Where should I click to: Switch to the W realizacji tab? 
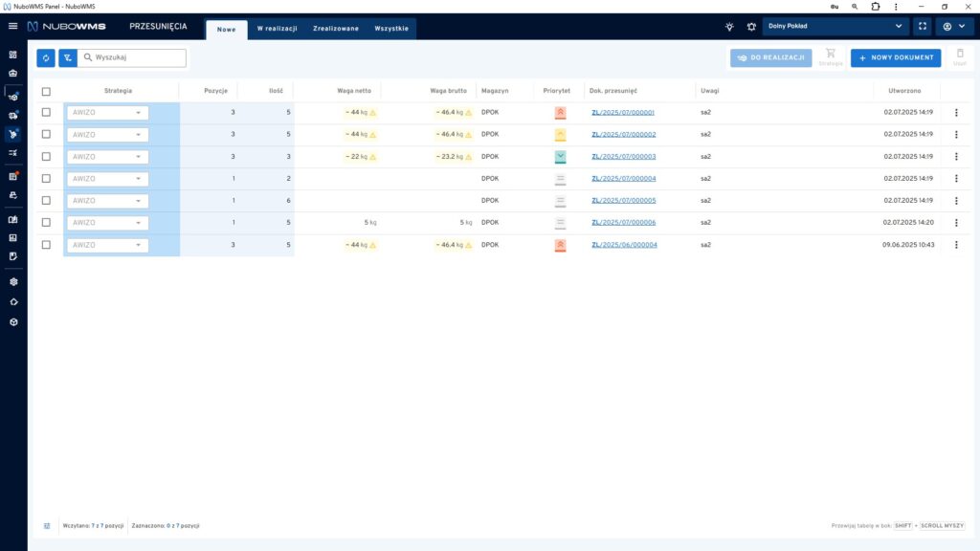click(x=277, y=29)
